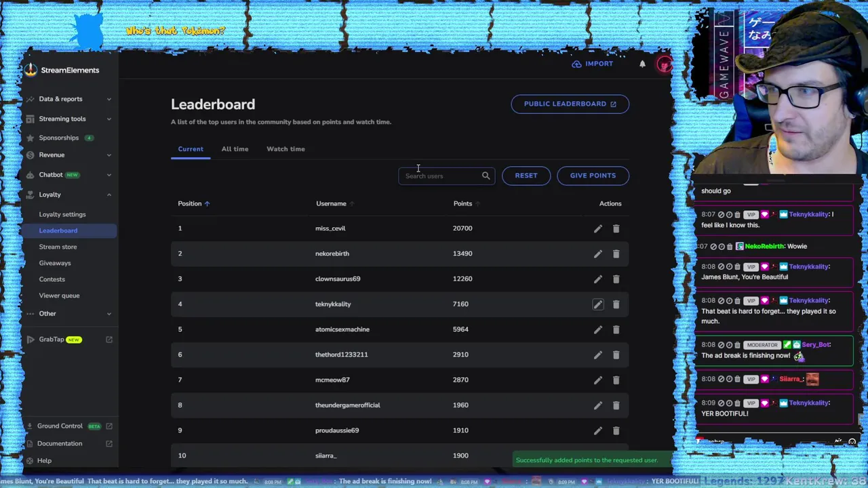This screenshot has width=868, height=488.
Task: Click the RESET button
Action: coord(526,176)
